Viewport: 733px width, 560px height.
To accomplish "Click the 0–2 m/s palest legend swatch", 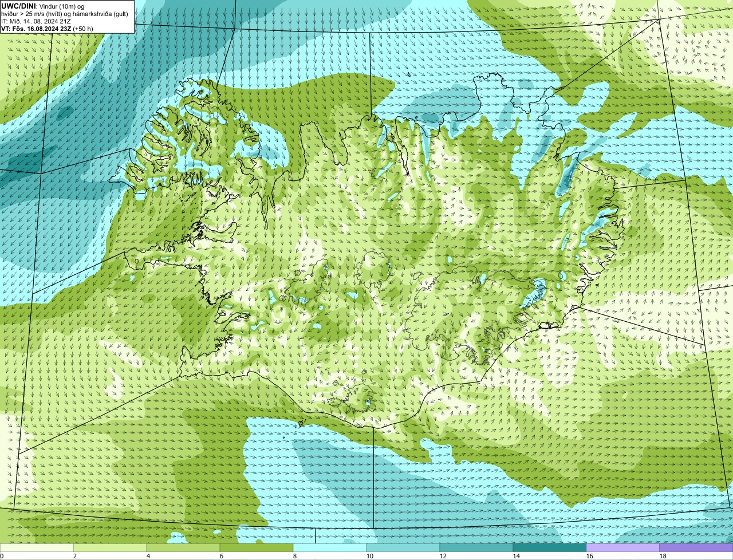I will [37, 548].
